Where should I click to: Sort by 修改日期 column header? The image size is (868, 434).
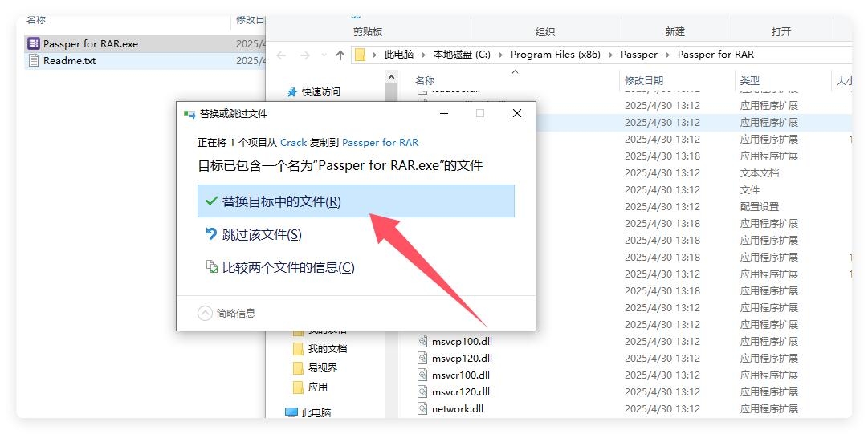tap(644, 81)
